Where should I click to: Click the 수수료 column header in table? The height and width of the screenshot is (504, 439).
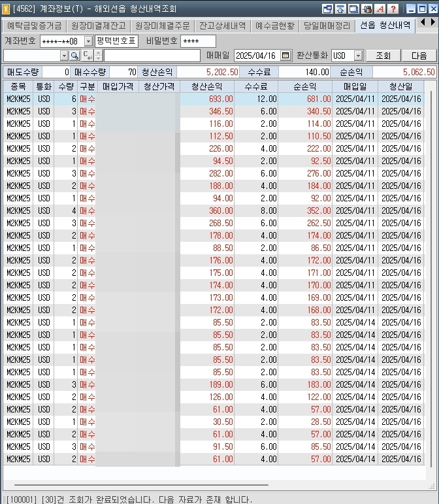click(256, 86)
